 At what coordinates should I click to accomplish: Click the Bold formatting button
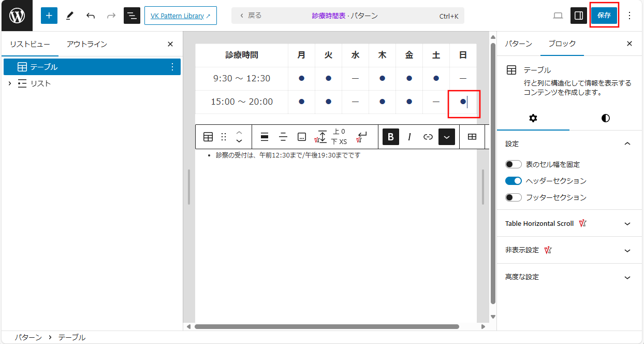pos(391,137)
